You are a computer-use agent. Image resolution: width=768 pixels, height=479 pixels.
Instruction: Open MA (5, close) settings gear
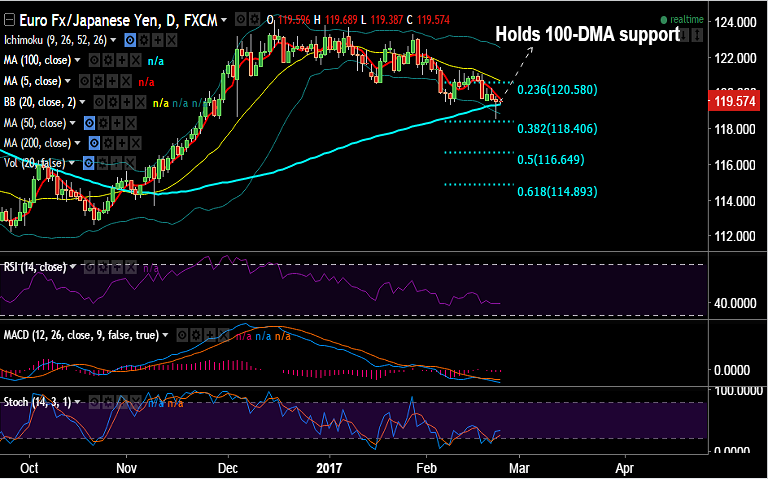click(x=98, y=81)
